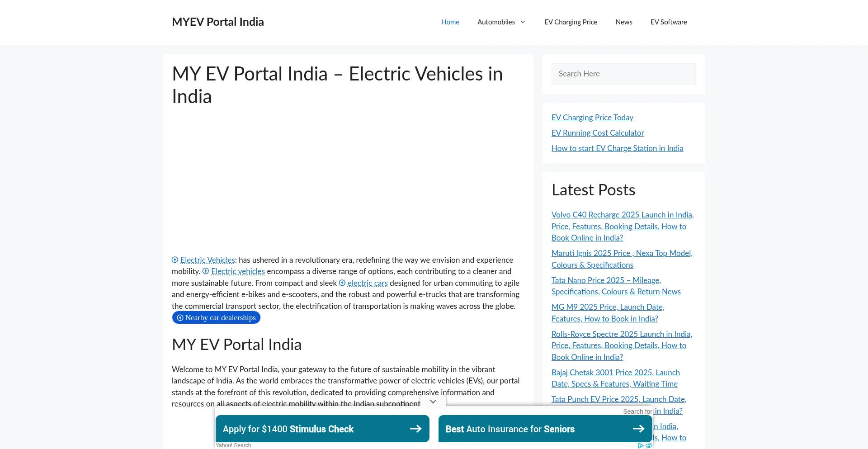Collapse the bottom ad banner with the chevron

433,402
